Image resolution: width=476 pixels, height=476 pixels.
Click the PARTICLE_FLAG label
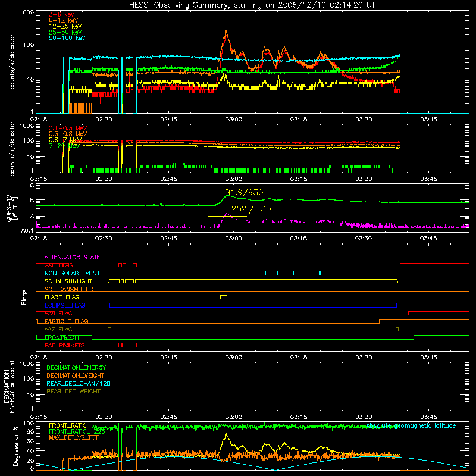coord(67,321)
